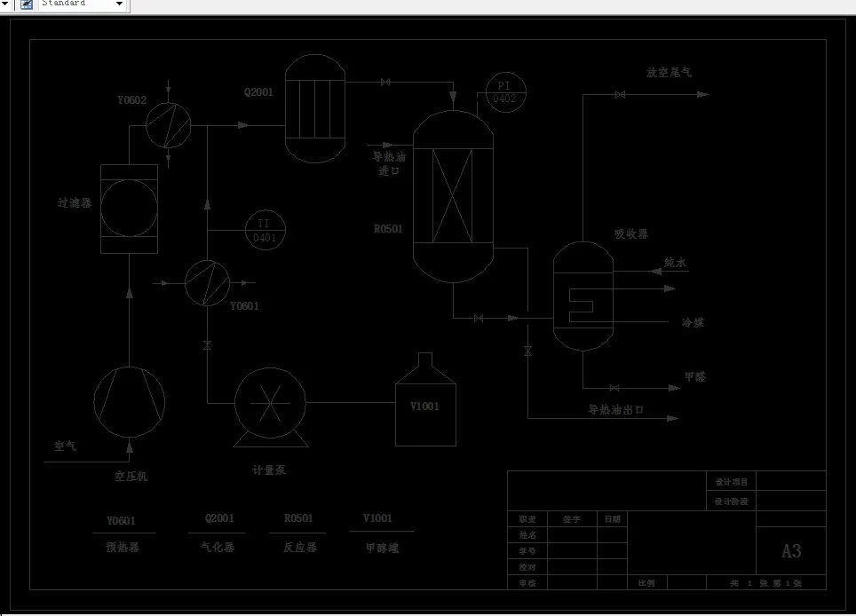
Task: Click the 日期 title block cell
Action: point(612,519)
